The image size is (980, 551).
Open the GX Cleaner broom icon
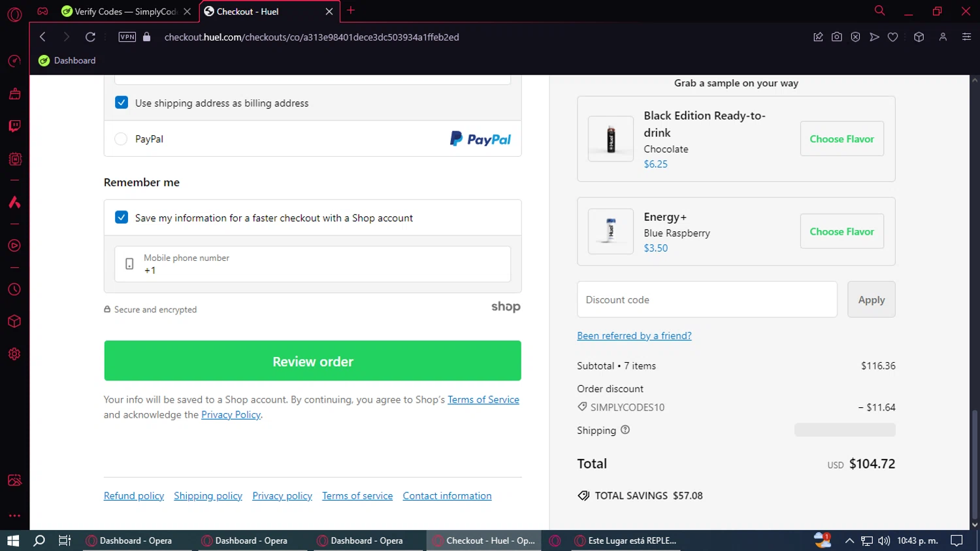[x=14, y=93]
